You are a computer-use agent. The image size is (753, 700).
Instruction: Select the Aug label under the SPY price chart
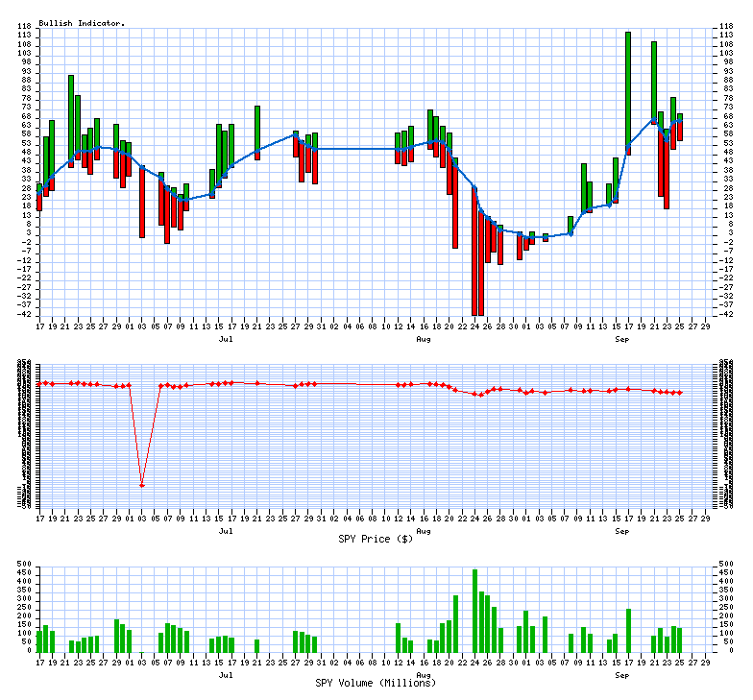[424, 530]
